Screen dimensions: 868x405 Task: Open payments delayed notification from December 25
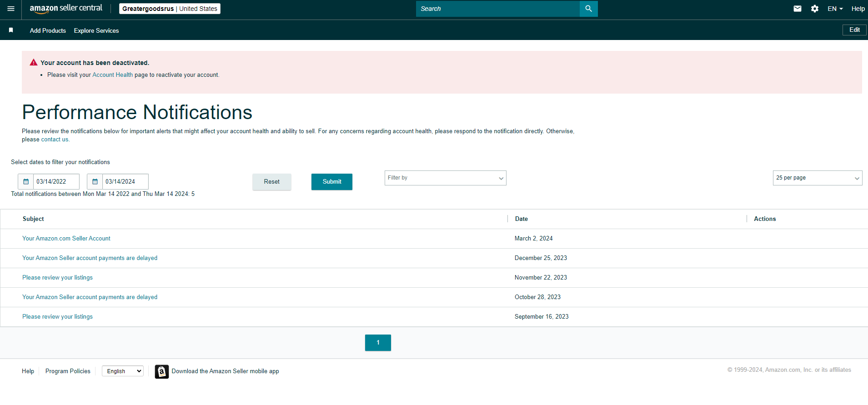pos(90,258)
